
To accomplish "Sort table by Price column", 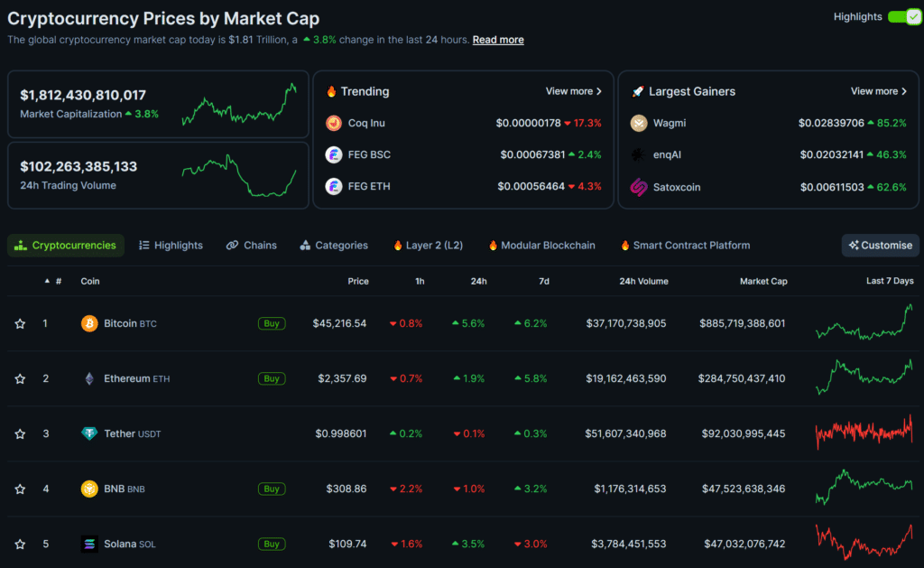I will coord(357,282).
